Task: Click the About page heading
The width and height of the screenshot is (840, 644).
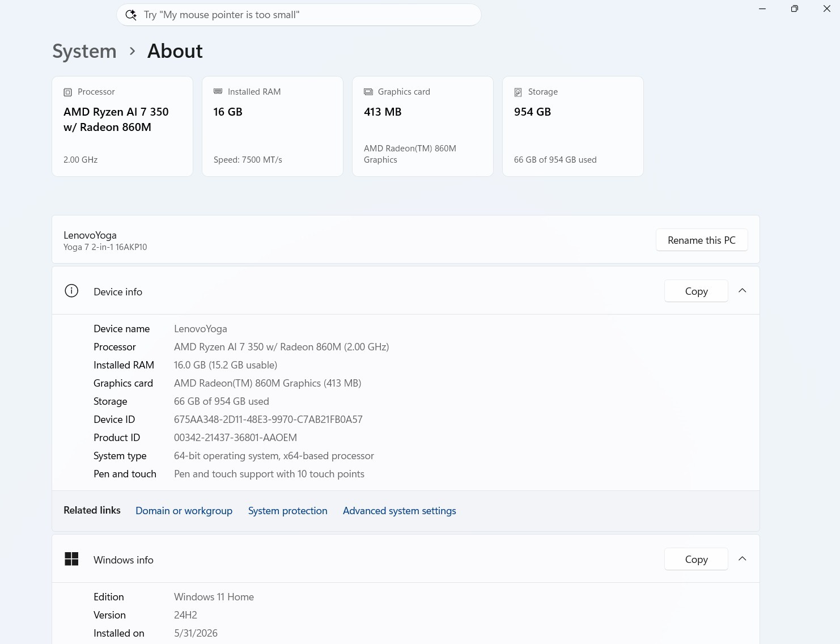Action: pyautogui.click(x=175, y=51)
